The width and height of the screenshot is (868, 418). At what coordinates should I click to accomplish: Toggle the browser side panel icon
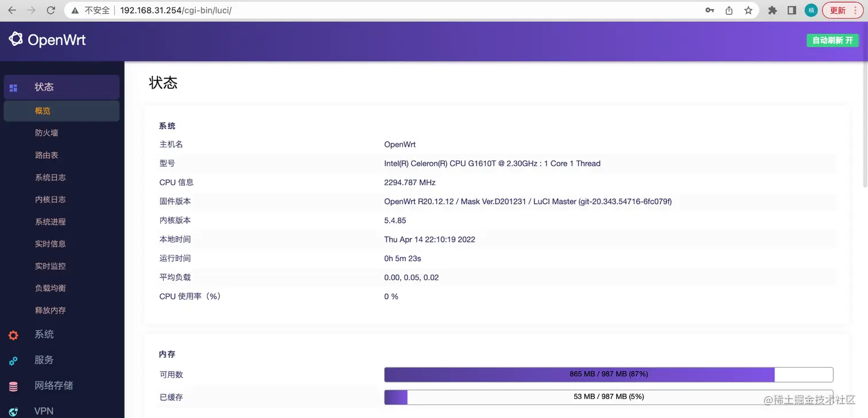tap(792, 10)
